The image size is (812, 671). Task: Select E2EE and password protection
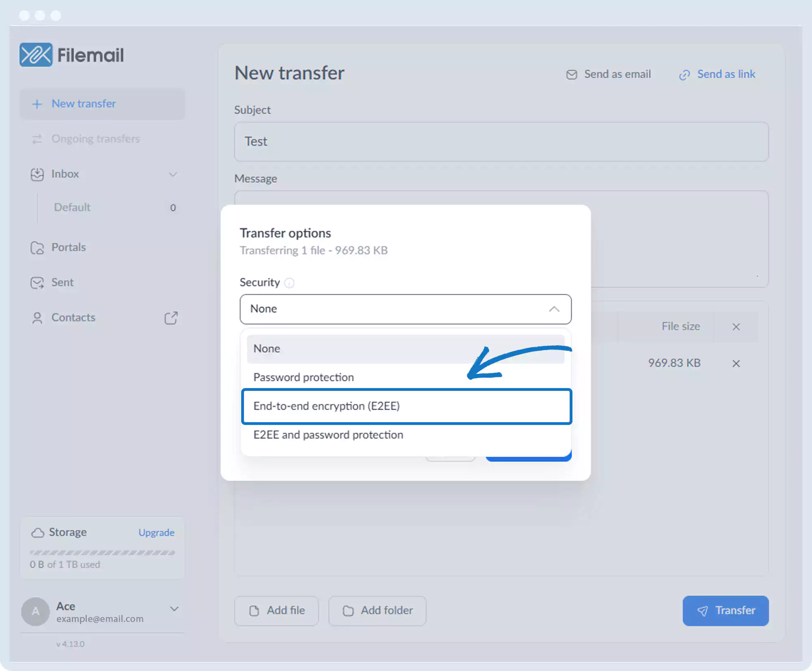[328, 435]
